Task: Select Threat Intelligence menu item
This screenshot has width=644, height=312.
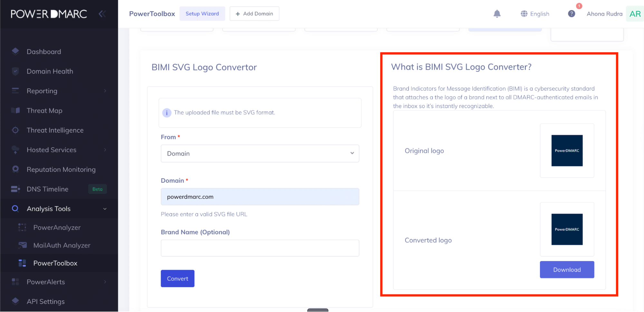Action: (x=55, y=130)
